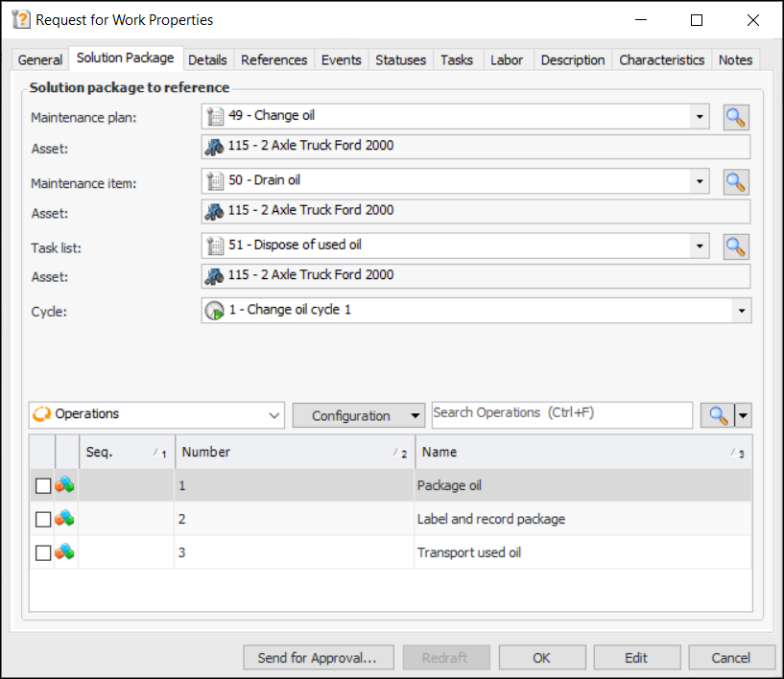The width and height of the screenshot is (784, 679).
Task: Click the truck icon in the Maintenance plan Asset field
Action: coord(215,147)
